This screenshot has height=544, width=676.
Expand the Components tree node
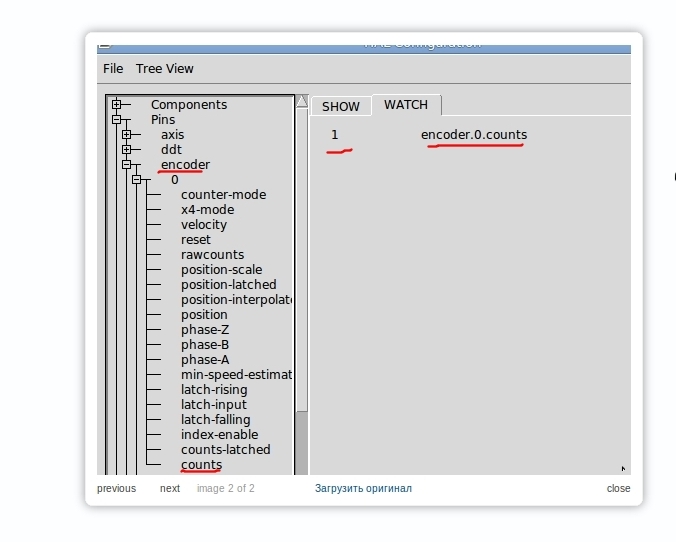116,104
